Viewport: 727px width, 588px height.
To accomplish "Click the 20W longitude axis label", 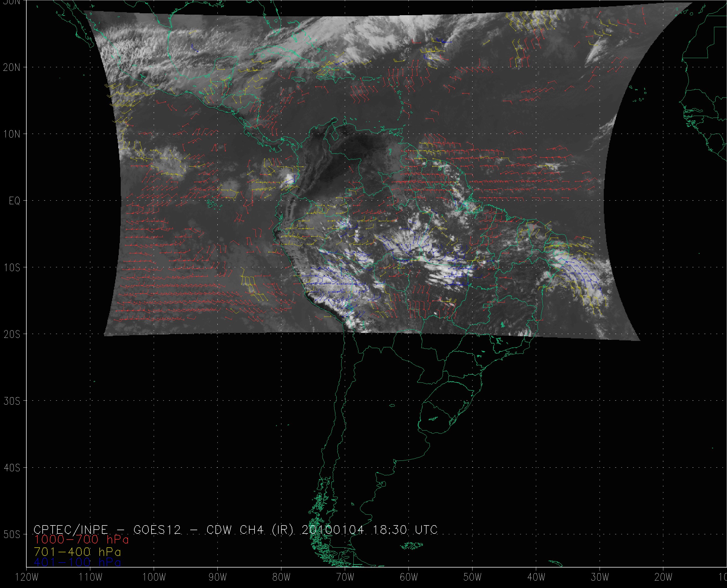I will [x=664, y=577].
